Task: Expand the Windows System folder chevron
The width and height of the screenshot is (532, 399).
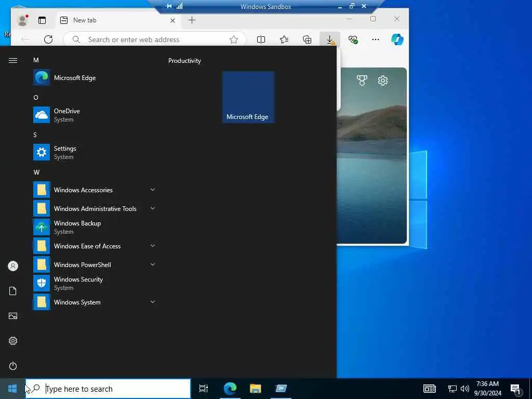Action: click(153, 302)
